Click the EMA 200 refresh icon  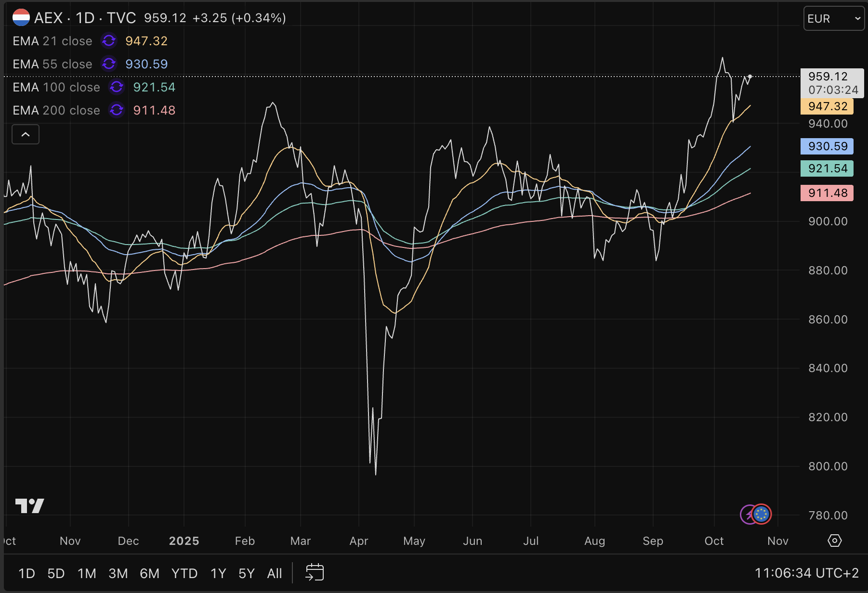point(117,110)
